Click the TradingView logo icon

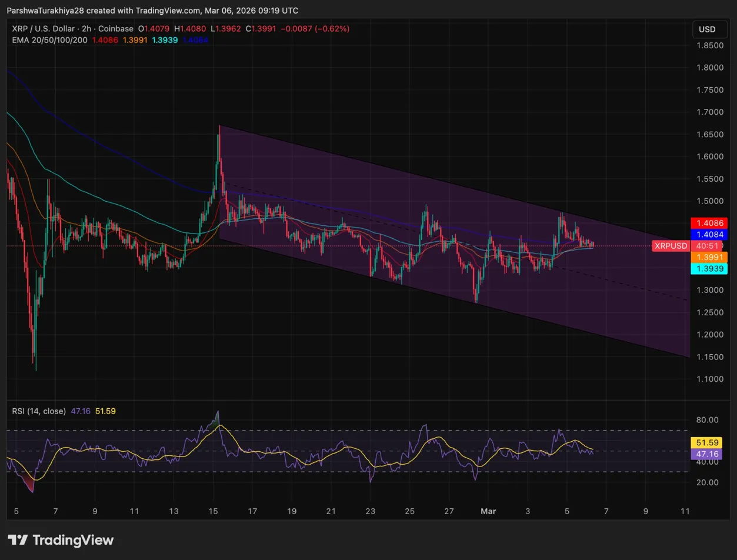click(18, 540)
